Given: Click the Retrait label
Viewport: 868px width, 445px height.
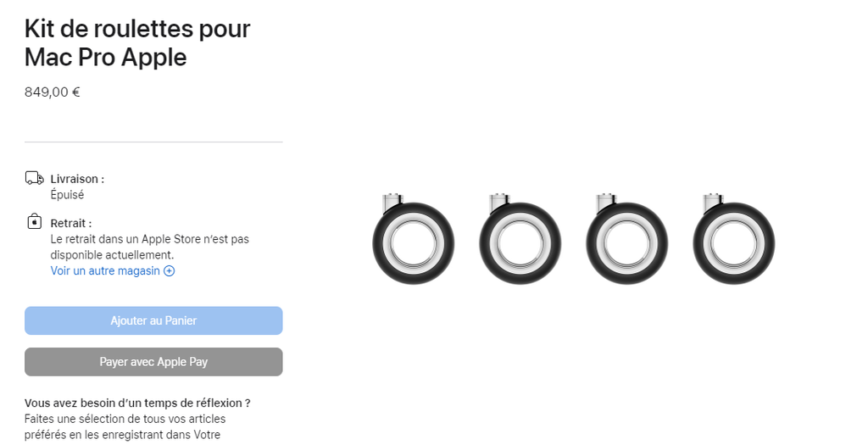Looking at the screenshot, I should [x=71, y=224].
